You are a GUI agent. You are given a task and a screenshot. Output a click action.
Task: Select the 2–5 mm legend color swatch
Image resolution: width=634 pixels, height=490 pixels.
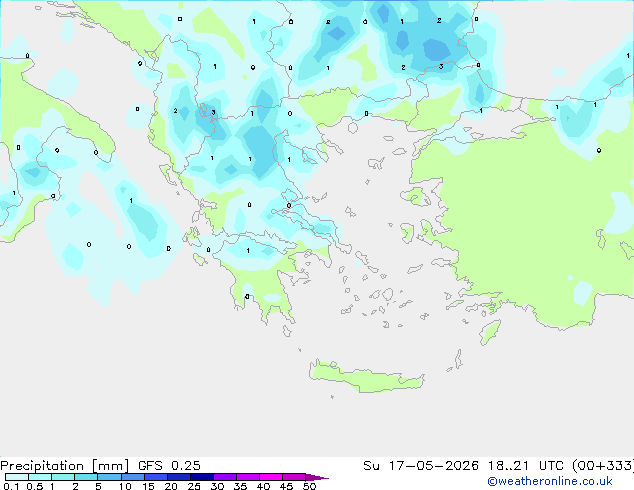click(x=86, y=477)
